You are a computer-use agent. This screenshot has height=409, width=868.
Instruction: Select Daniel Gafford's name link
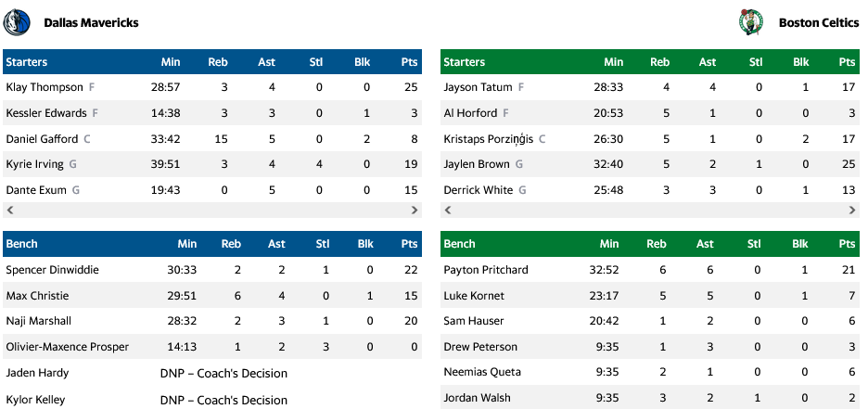(x=42, y=139)
